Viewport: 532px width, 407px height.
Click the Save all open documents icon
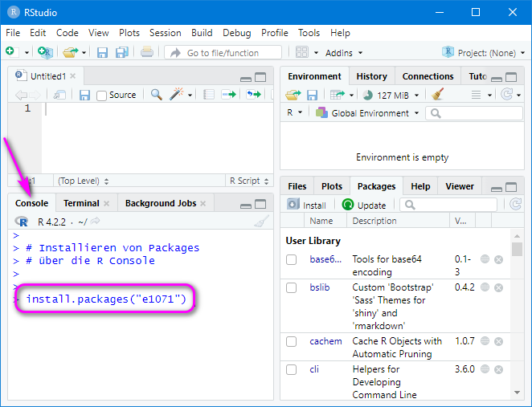(x=122, y=52)
